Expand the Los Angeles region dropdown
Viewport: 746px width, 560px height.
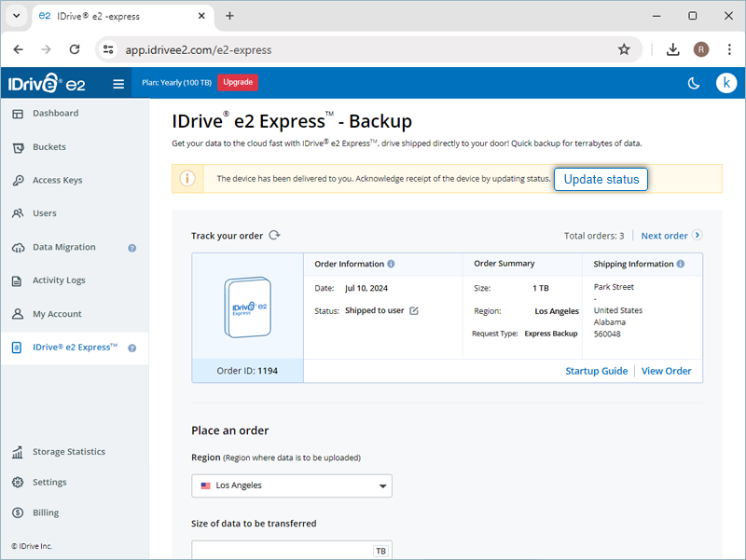coord(292,485)
